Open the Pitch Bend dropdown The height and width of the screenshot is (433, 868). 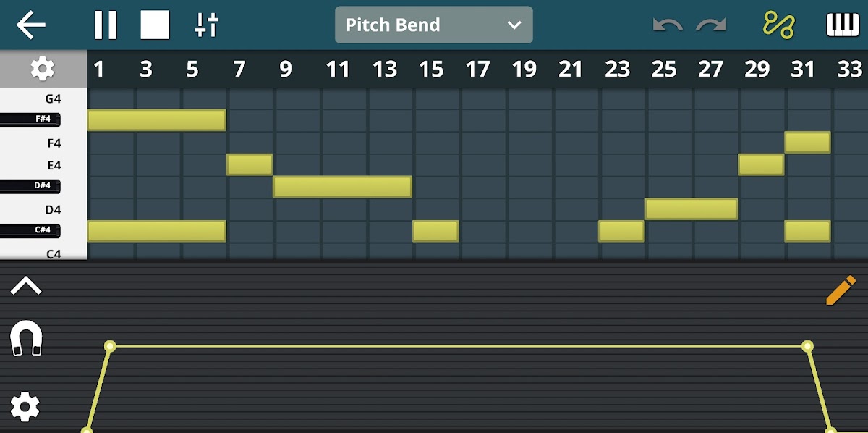(x=433, y=25)
